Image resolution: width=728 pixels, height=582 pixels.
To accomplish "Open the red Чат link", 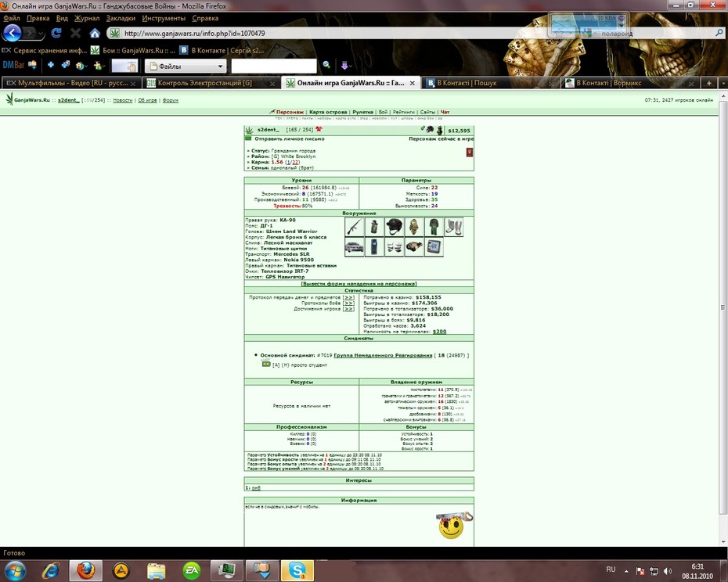I will (x=445, y=112).
